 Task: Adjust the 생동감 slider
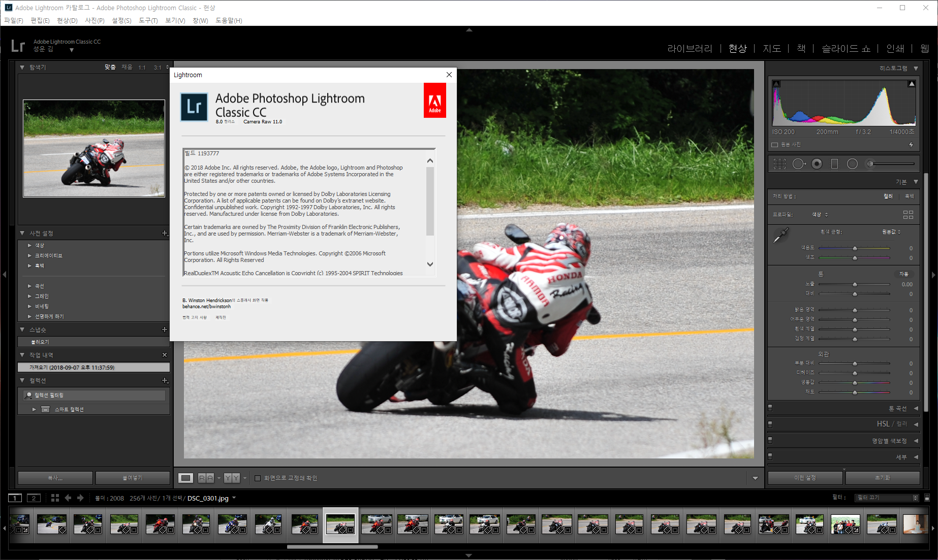point(855,383)
